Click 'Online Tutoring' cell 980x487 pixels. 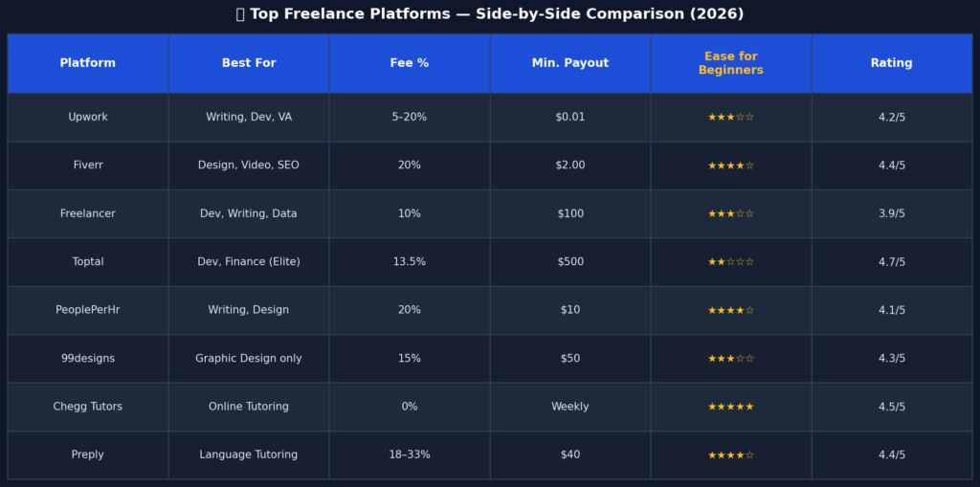249,407
